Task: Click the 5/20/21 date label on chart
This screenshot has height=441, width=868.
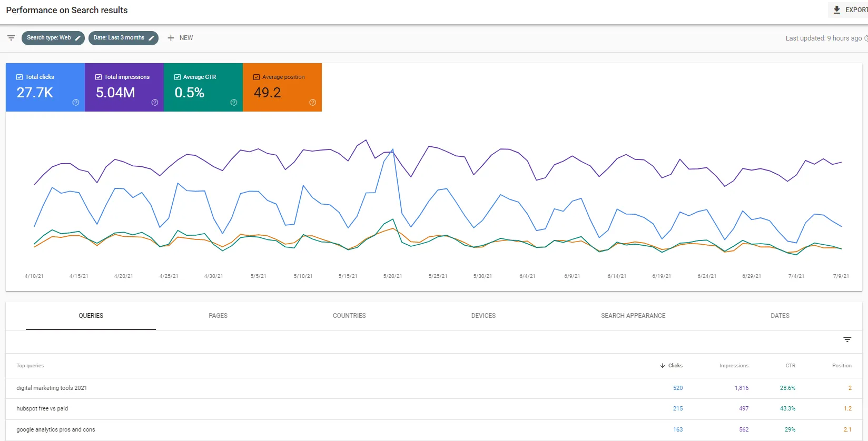Action: (392, 276)
